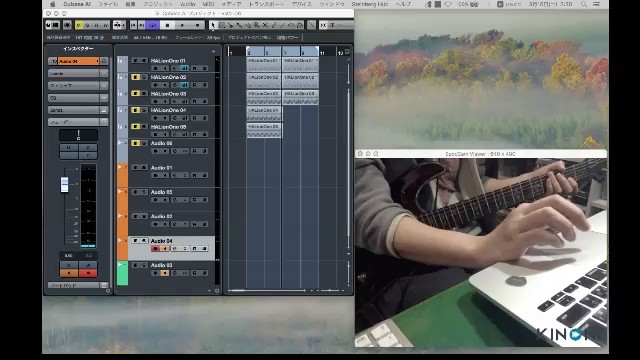Click red record enable in inspector fader

88,273
